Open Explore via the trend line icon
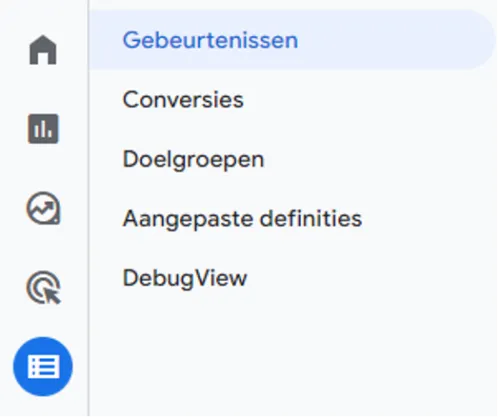Image resolution: width=500 pixels, height=419 pixels. (x=43, y=208)
